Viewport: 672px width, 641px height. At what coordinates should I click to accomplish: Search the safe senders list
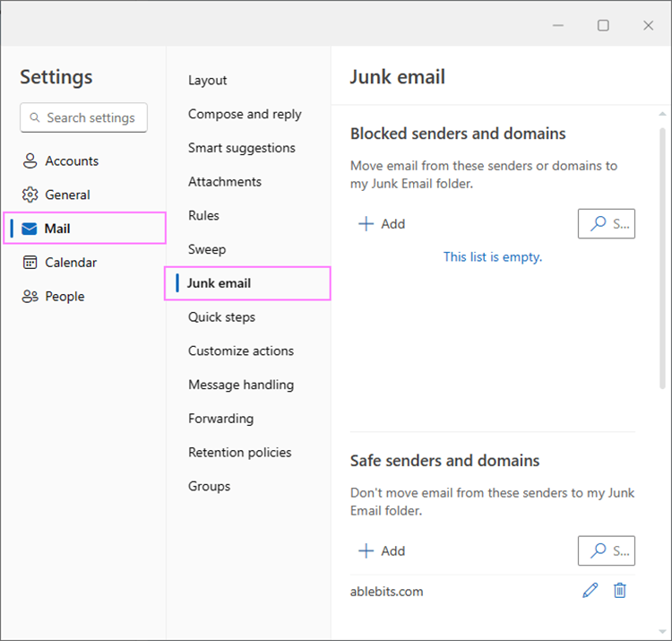pyautogui.click(x=607, y=551)
